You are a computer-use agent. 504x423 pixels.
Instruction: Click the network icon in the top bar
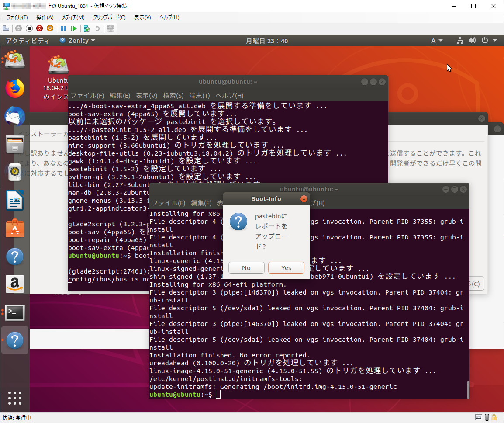[x=460, y=41]
